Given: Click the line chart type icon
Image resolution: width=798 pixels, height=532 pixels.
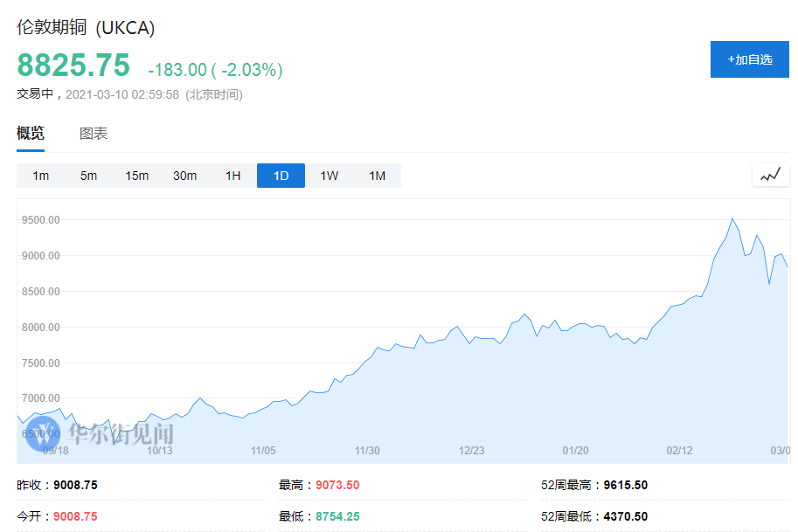Looking at the screenshot, I should pos(769,176).
